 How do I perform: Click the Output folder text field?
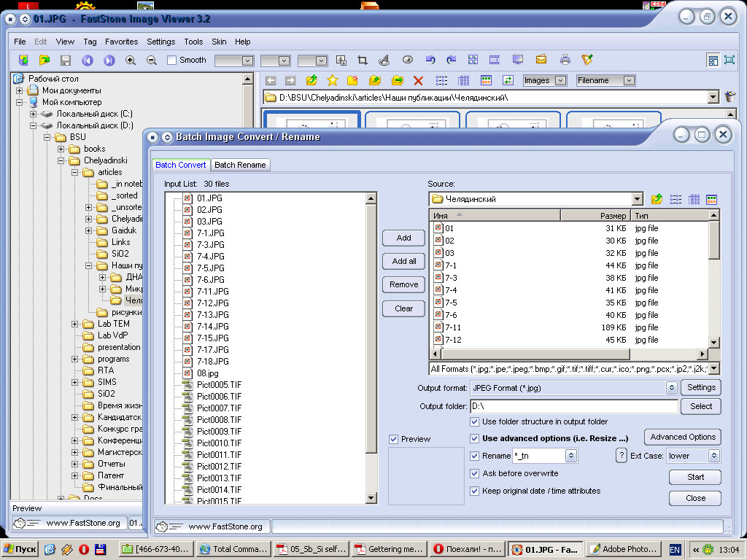click(573, 406)
